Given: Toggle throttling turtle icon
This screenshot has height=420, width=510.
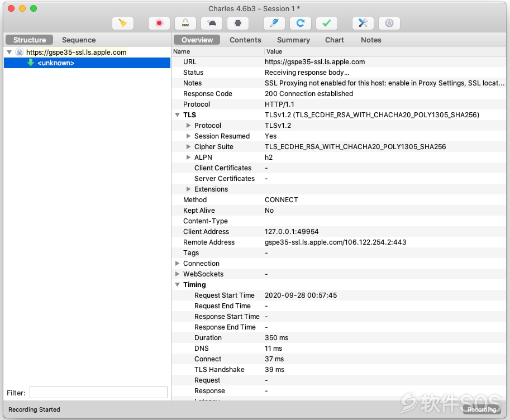Looking at the screenshot, I should click(212, 23).
